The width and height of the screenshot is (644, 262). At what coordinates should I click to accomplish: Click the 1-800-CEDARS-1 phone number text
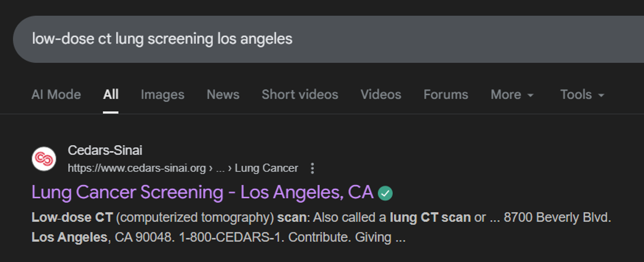(x=245, y=237)
